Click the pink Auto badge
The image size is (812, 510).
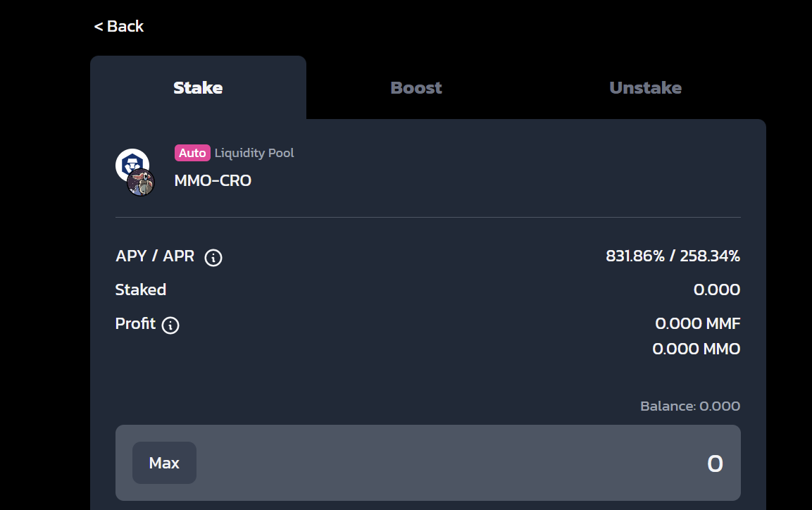coord(192,153)
